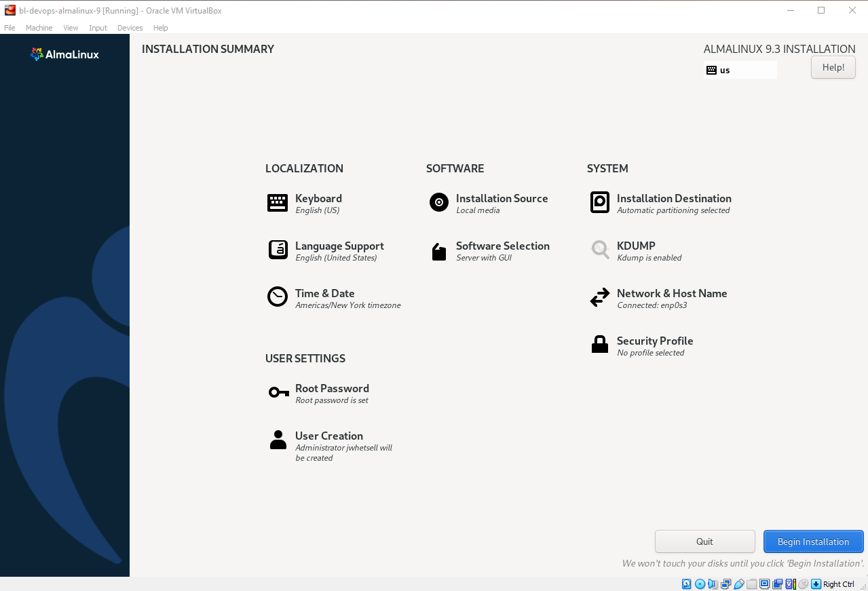The width and height of the screenshot is (868, 591).
Task: Open Installation Destination settings
Action: pyautogui.click(x=674, y=198)
